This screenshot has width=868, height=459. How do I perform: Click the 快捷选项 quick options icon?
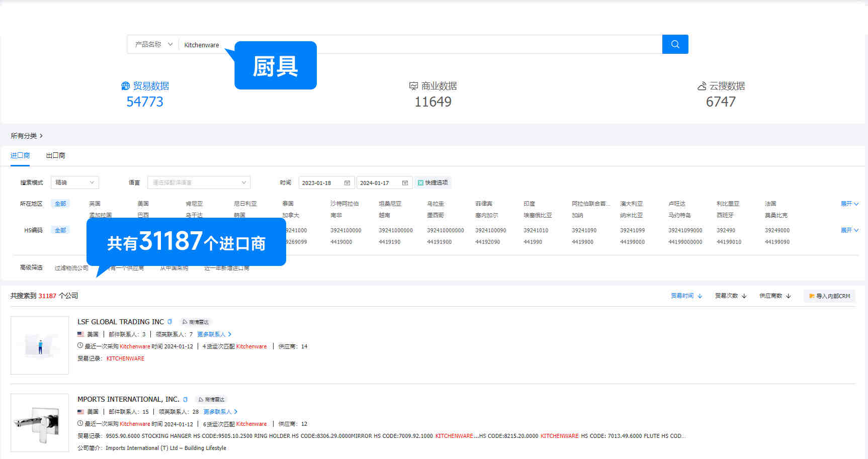pos(420,183)
